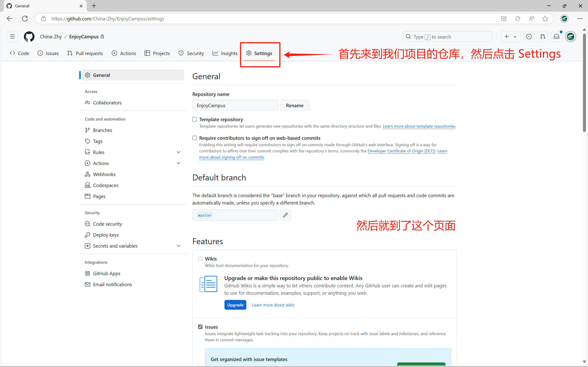588x367 pixels.
Task: Open the notifications inbox icon
Action: click(x=557, y=37)
